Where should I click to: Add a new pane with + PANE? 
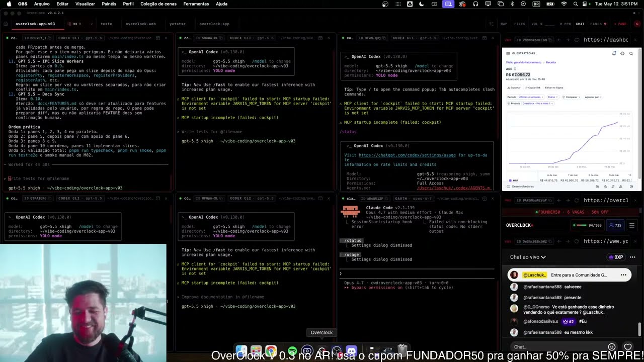coord(622,24)
